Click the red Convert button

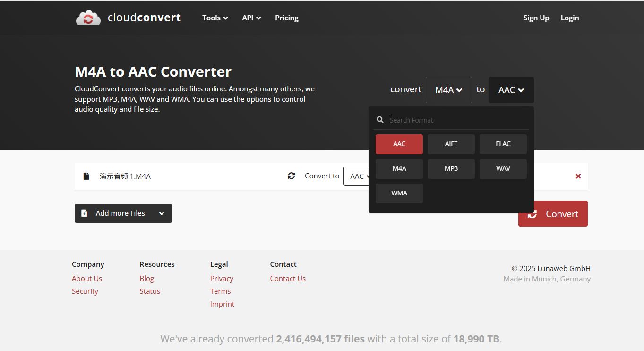553,214
